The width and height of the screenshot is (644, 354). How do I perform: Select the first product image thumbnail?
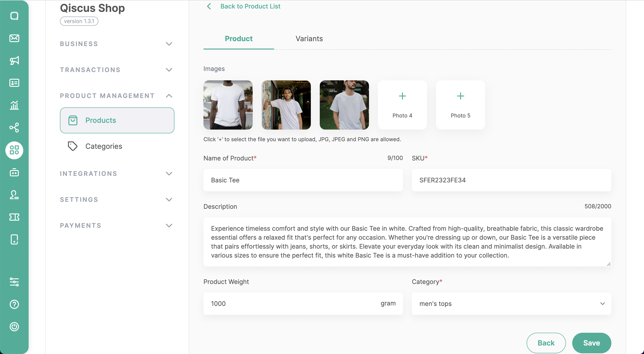[x=228, y=105]
